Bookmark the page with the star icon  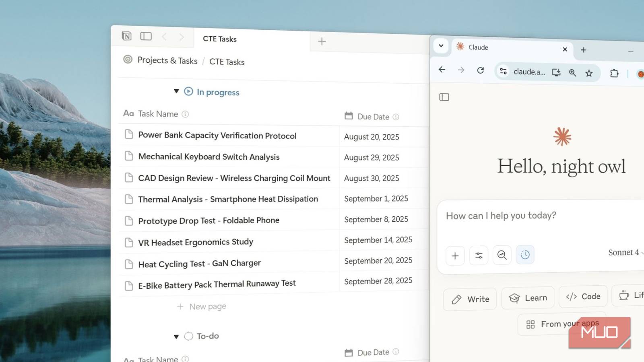589,73
